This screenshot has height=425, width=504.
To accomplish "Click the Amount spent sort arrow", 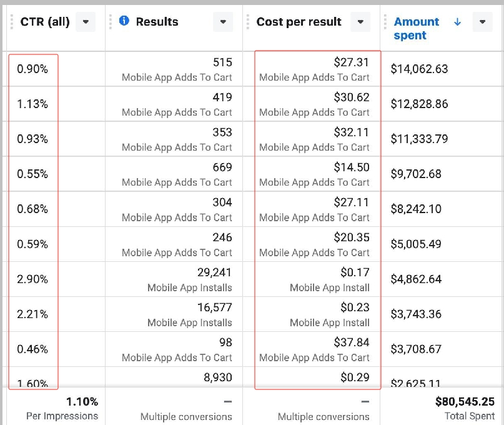I will (x=457, y=22).
